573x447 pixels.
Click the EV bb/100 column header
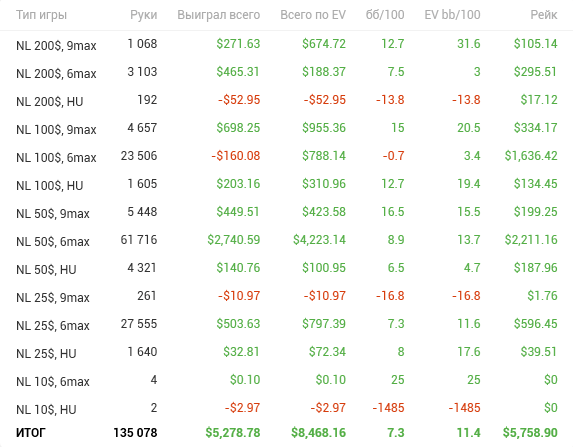(452, 15)
